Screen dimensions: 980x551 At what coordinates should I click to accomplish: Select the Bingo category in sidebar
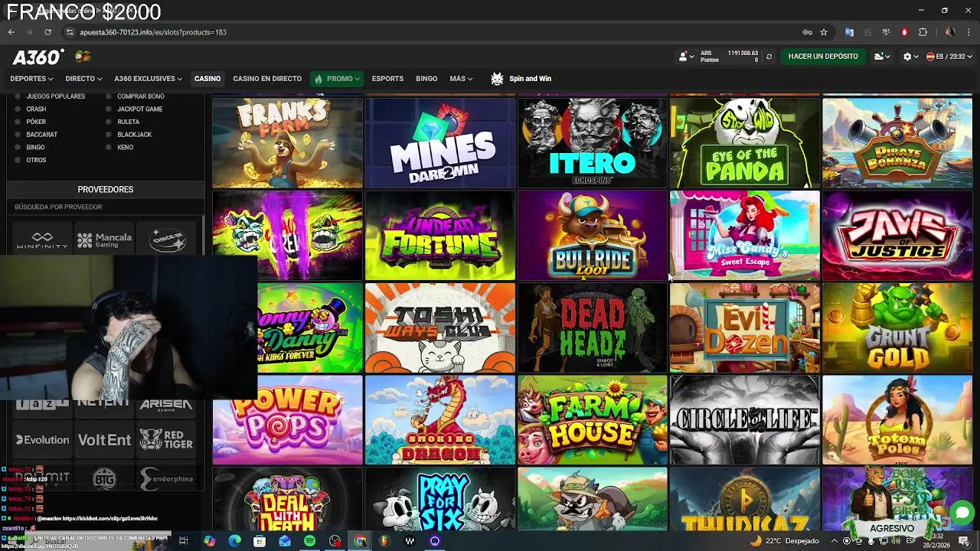pos(31,147)
